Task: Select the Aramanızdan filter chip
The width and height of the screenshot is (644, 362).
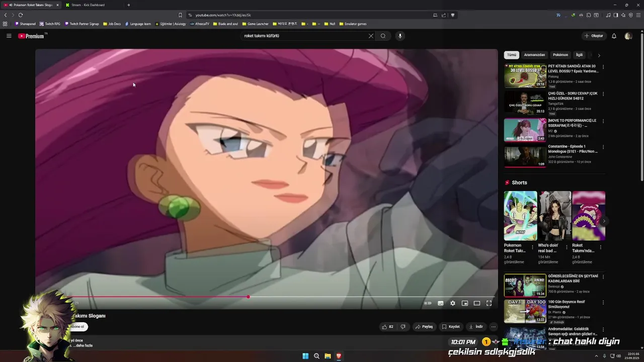Action: [x=534, y=55]
